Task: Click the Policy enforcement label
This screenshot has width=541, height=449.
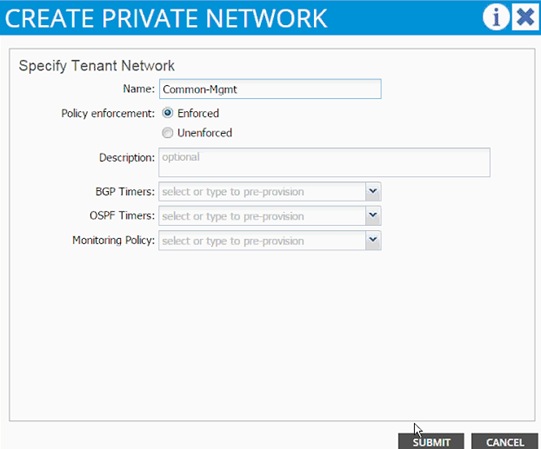Action: click(108, 113)
